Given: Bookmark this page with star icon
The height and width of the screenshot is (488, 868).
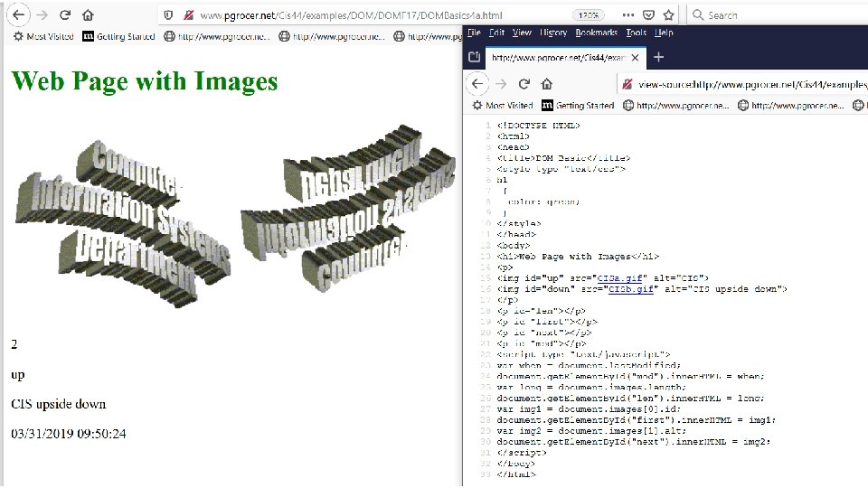Looking at the screenshot, I should click(x=669, y=15).
